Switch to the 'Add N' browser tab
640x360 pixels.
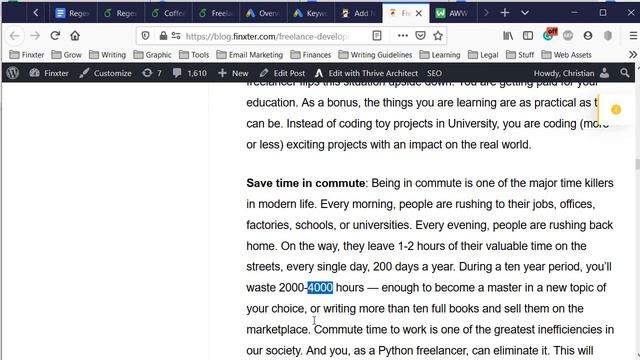[359, 13]
